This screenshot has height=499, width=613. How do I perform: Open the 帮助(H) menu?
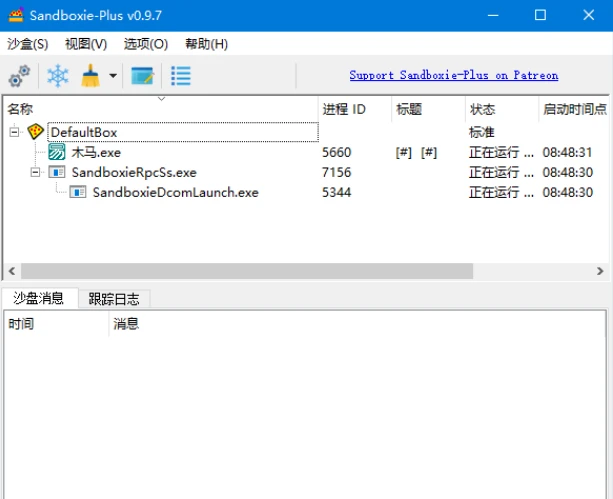[x=206, y=44]
